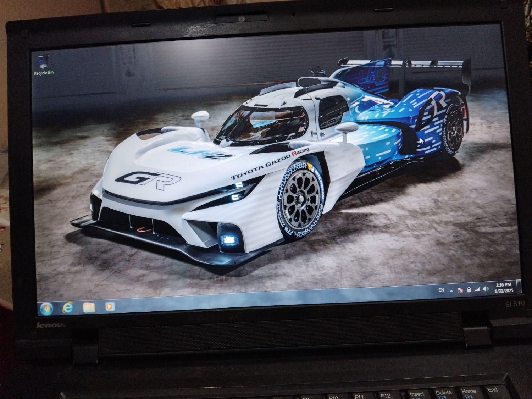Open Action Center flag icon
The width and height of the screenshot is (532, 399).
(460, 290)
